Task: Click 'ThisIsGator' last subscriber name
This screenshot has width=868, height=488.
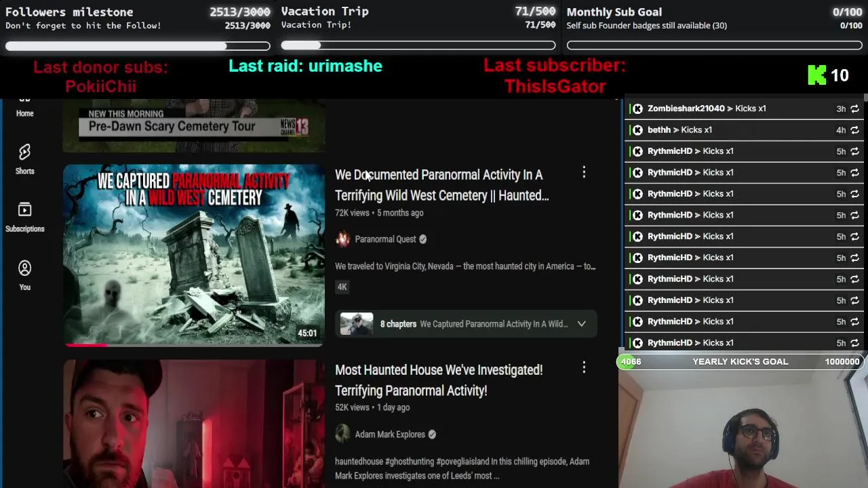Action: (555, 86)
